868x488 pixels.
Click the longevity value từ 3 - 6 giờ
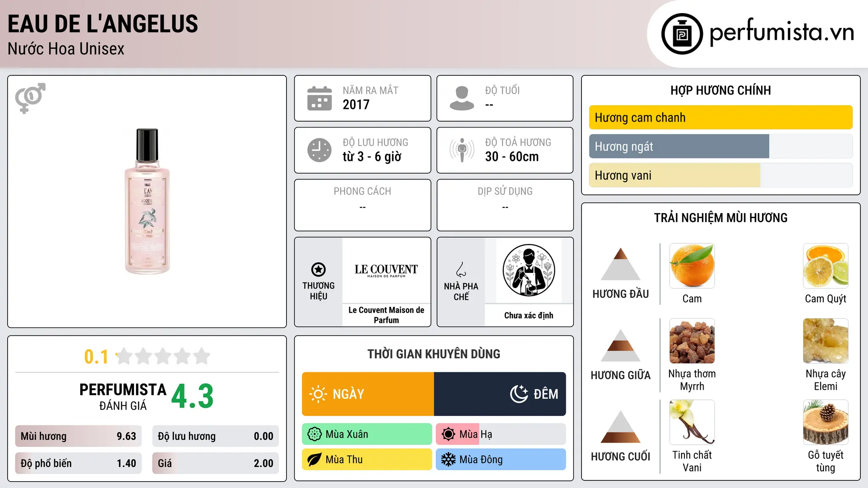372,157
